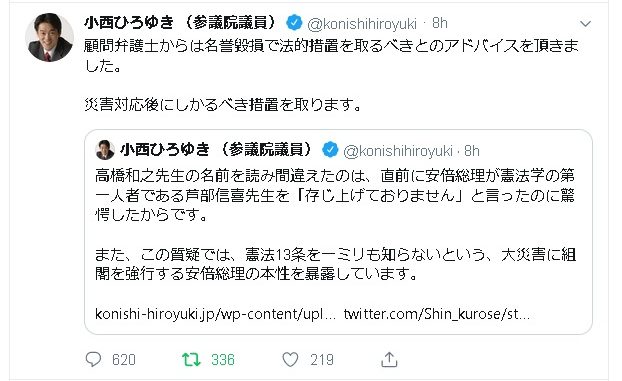Expand the tweet options chevron menu

tap(586, 23)
